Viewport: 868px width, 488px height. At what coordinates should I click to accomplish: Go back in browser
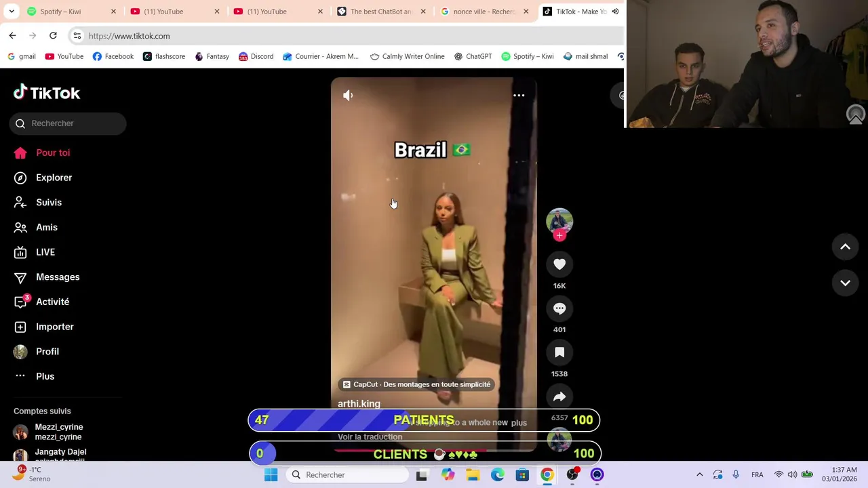point(12,35)
